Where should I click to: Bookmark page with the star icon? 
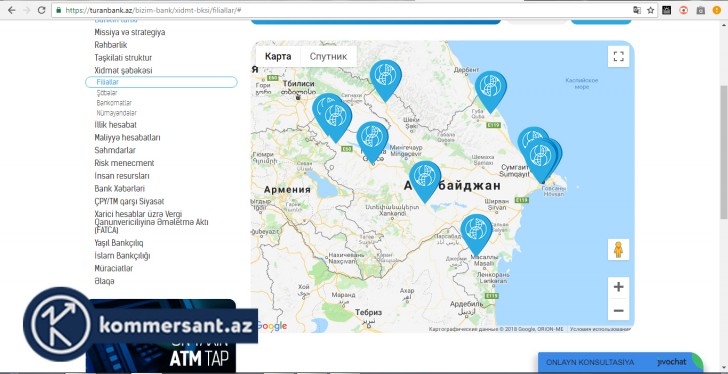point(651,10)
